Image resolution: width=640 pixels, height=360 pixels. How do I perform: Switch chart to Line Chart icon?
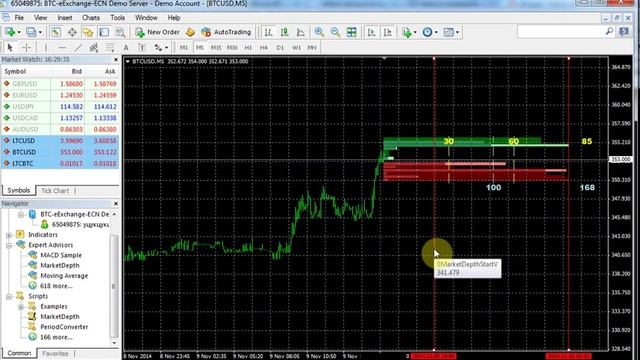click(301, 32)
